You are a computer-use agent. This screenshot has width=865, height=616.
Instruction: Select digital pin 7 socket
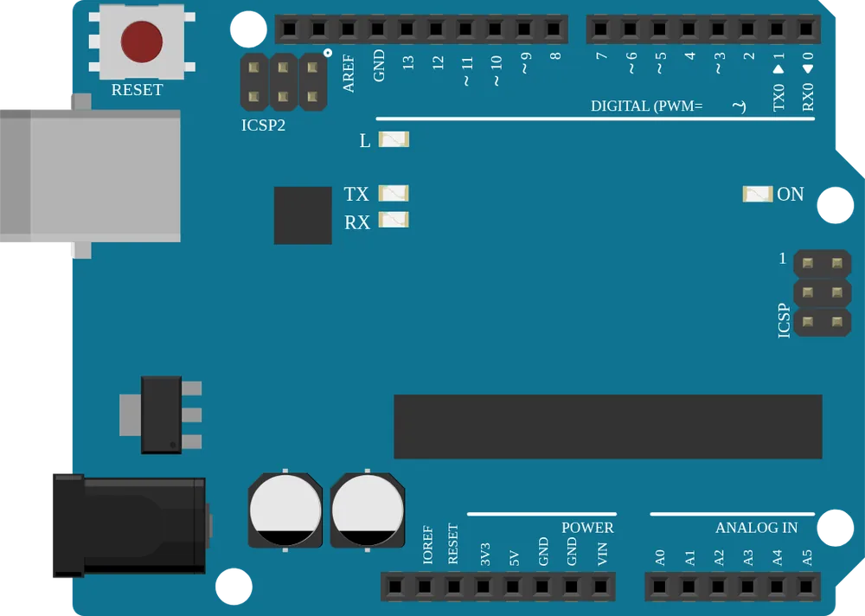(x=601, y=29)
